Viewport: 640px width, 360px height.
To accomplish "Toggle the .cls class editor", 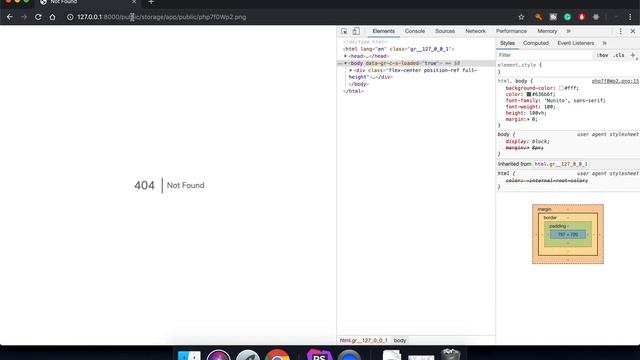I will click(619, 55).
